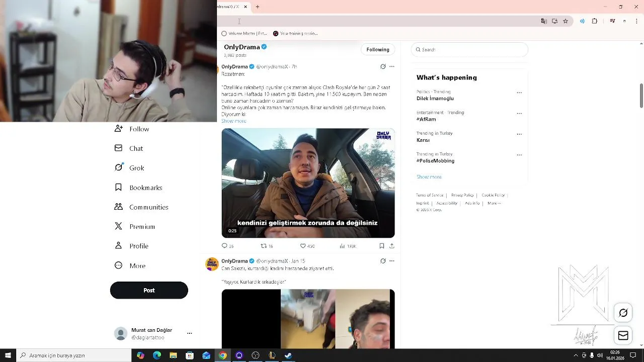Click the black Post button

click(149, 290)
